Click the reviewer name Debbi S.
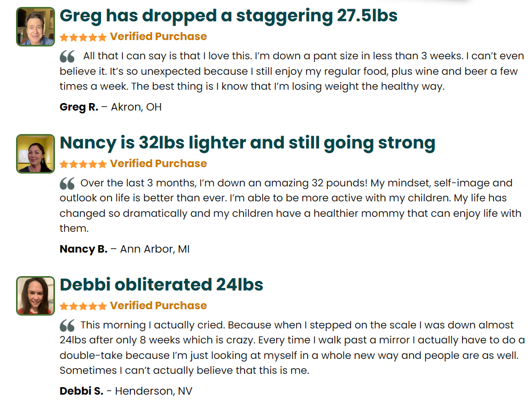532x408 pixels. (x=81, y=391)
